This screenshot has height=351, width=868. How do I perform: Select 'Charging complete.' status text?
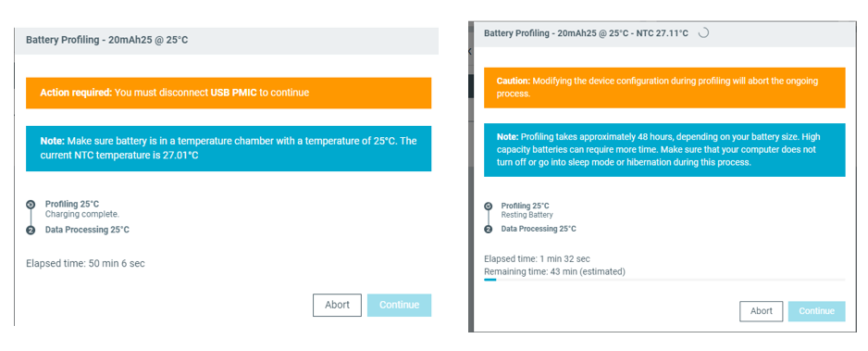pyautogui.click(x=82, y=214)
